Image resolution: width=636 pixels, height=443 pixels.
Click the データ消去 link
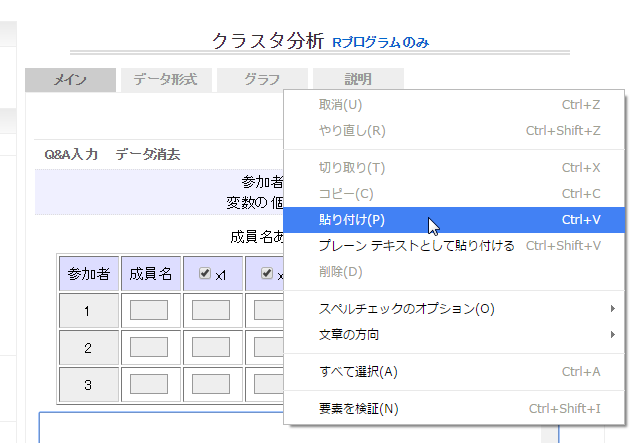tap(148, 154)
